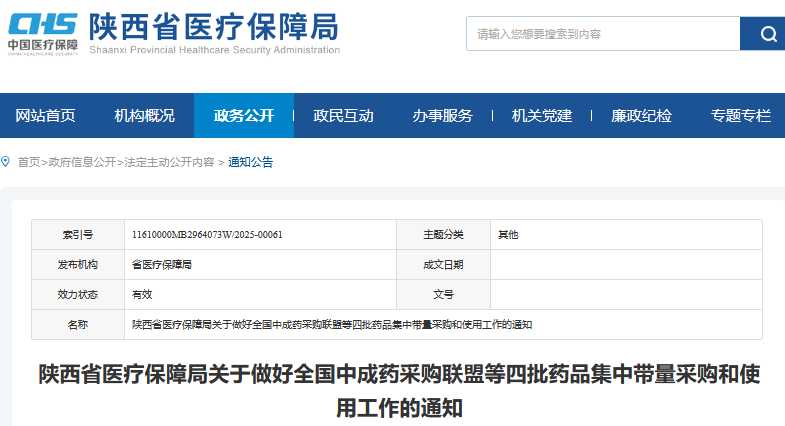
Task: Click the 陕西省医疗保障局 site title
Action: click(x=214, y=27)
